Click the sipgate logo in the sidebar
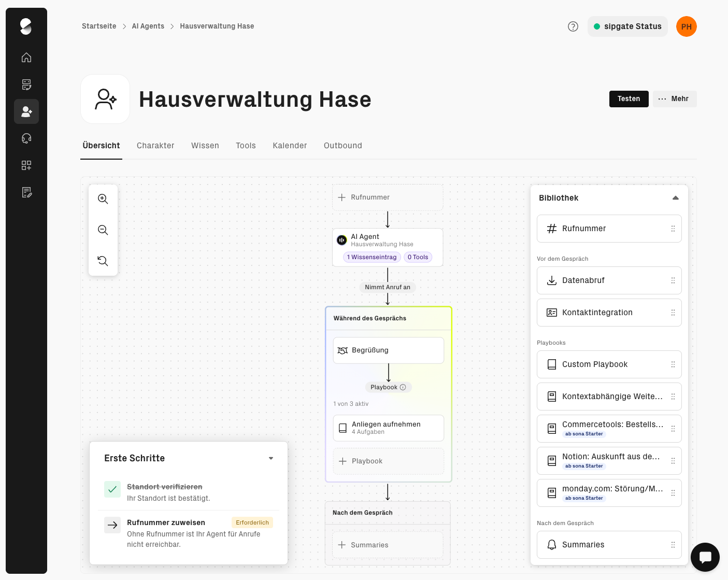This screenshot has width=728, height=580. [x=26, y=26]
